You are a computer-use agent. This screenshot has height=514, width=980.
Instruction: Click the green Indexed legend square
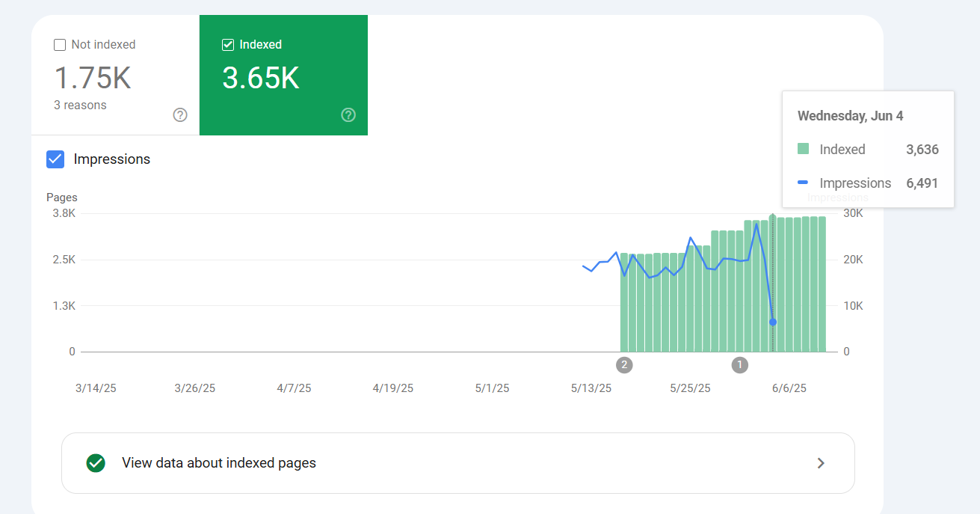tap(804, 149)
